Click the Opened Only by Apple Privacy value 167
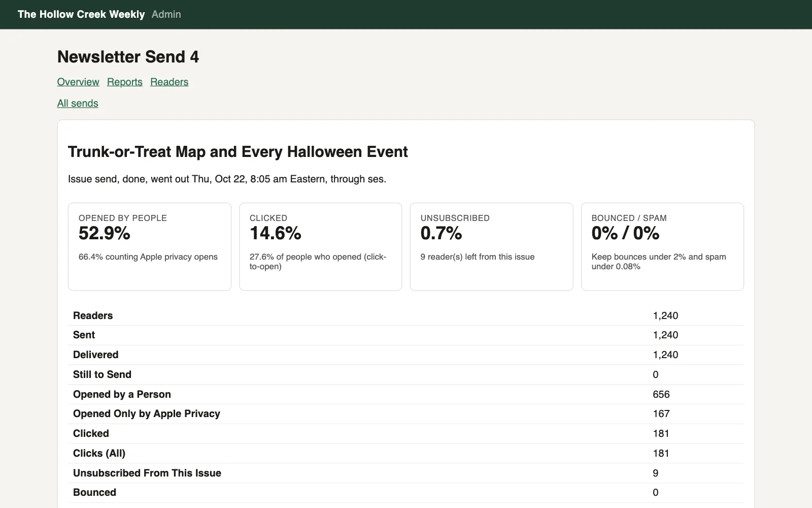This screenshot has height=508, width=812. coord(661,414)
